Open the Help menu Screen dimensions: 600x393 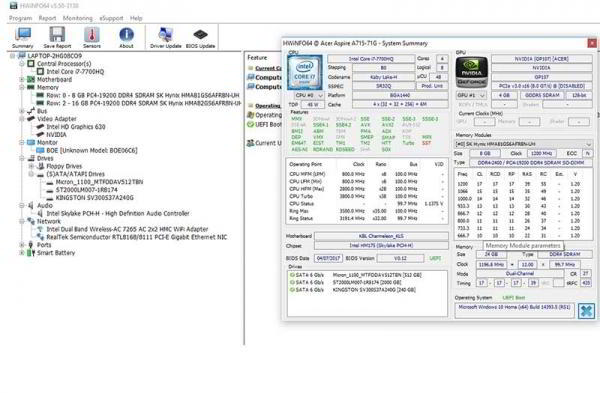click(x=136, y=18)
